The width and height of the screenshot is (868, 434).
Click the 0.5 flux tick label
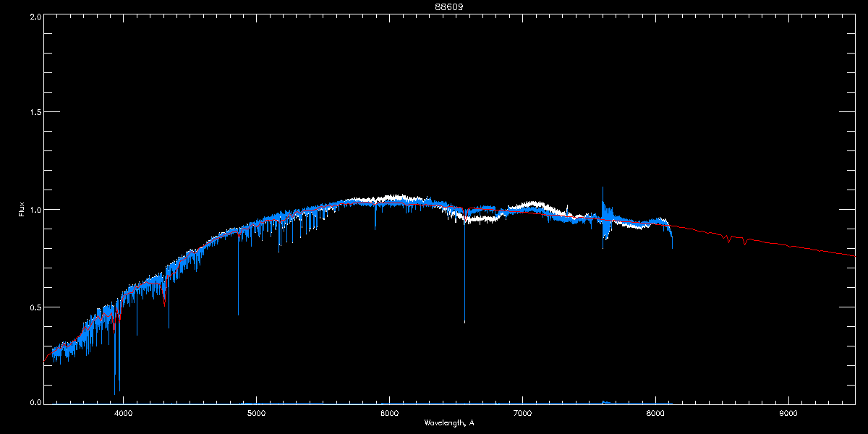click(35, 307)
